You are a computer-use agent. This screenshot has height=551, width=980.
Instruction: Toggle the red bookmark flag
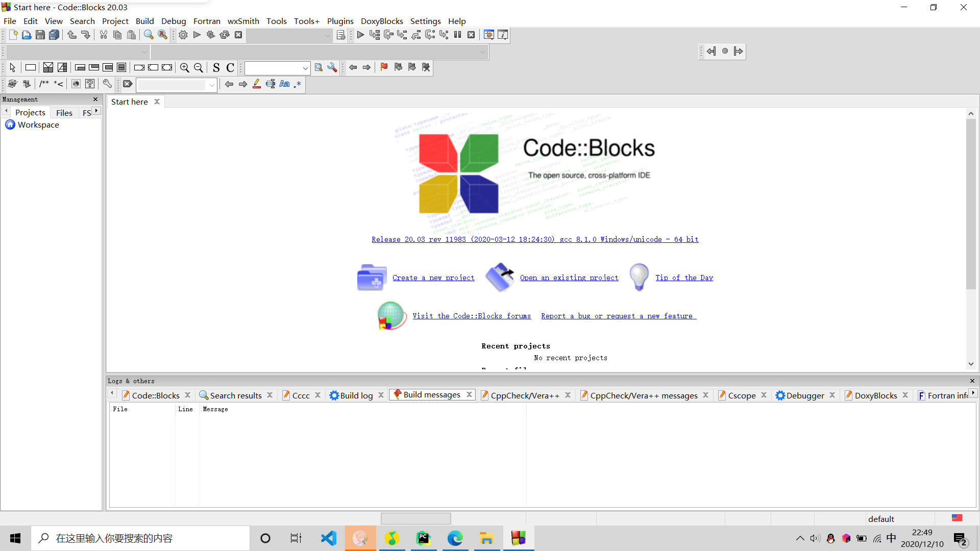(384, 67)
